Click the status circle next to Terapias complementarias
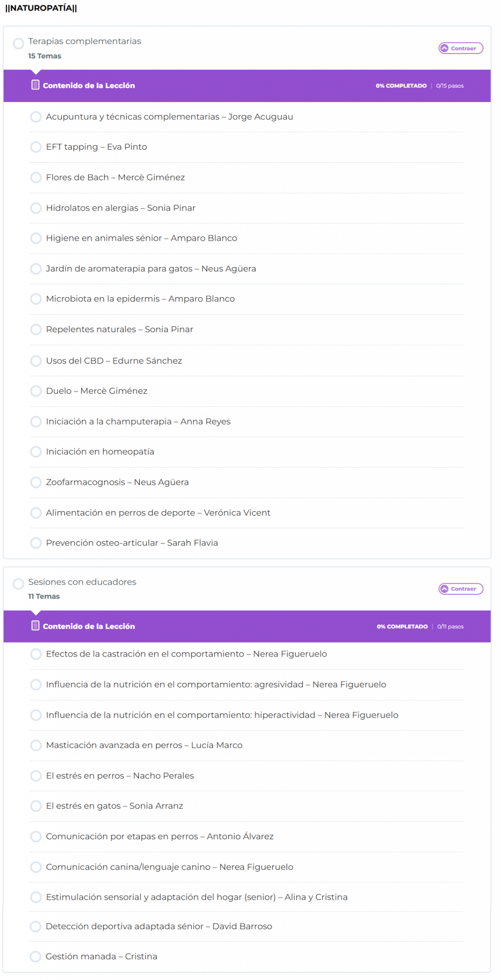501x980 pixels. [19, 44]
